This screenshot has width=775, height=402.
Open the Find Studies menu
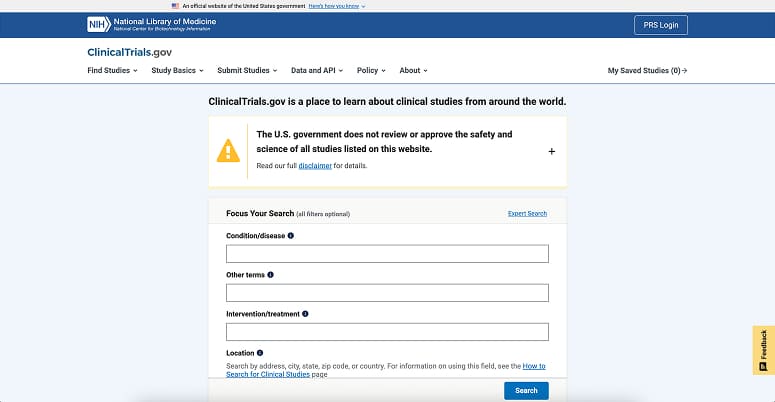point(112,70)
